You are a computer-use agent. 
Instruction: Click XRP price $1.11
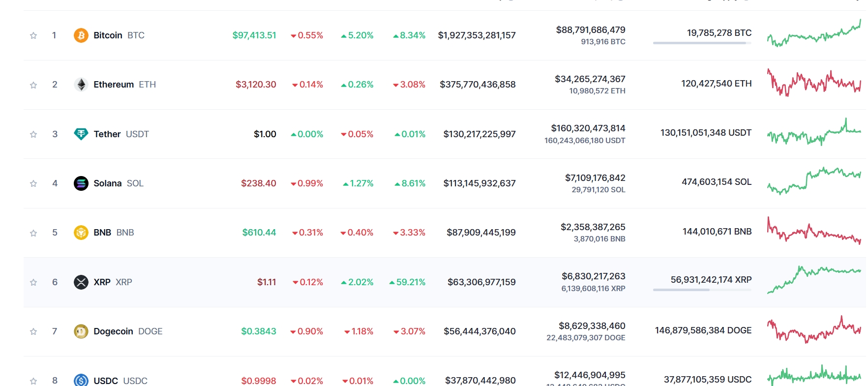click(267, 282)
